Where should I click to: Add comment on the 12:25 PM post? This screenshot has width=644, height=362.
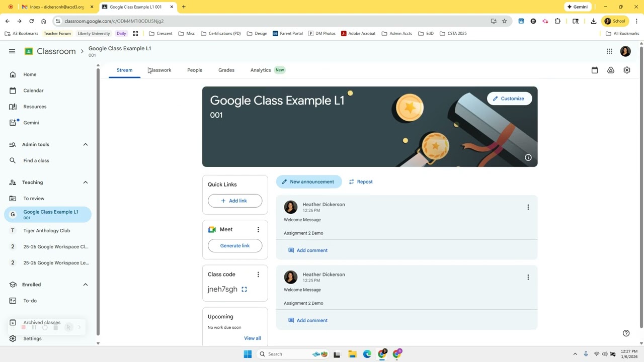pos(308,320)
